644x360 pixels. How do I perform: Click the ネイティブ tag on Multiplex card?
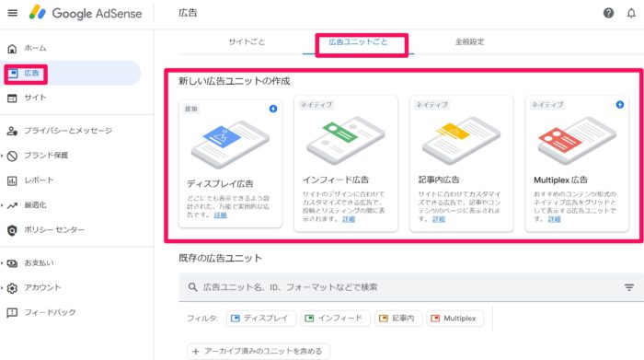(x=547, y=105)
